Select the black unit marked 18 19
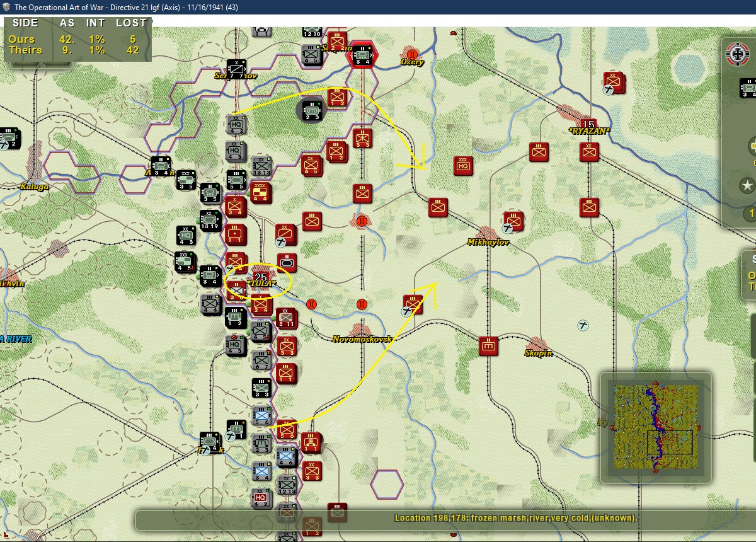 click(210, 220)
